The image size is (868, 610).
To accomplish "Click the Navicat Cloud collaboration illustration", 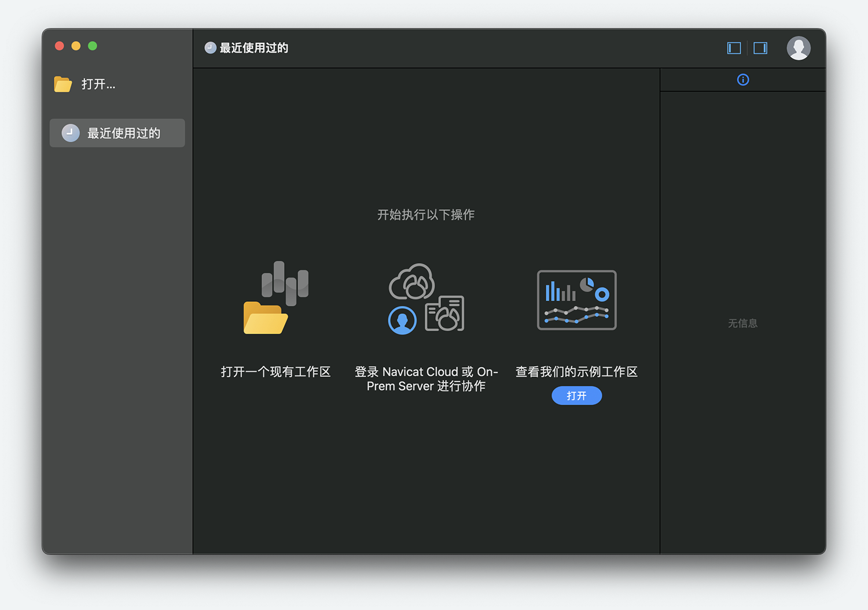I will coord(426,298).
